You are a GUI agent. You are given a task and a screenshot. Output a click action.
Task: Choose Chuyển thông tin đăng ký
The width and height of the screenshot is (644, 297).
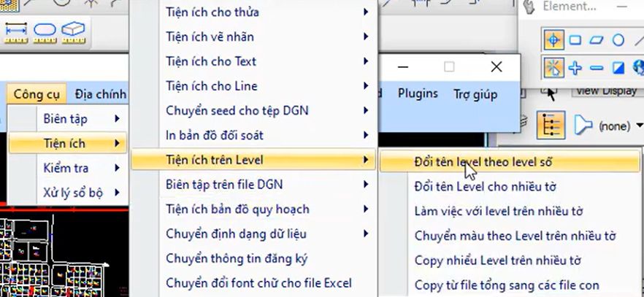pyautogui.click(x=253, y=258)
